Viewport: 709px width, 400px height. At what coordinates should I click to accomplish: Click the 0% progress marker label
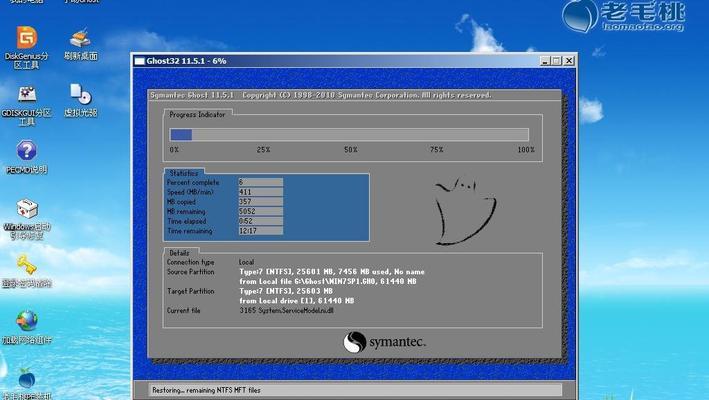tap(174, 150)
